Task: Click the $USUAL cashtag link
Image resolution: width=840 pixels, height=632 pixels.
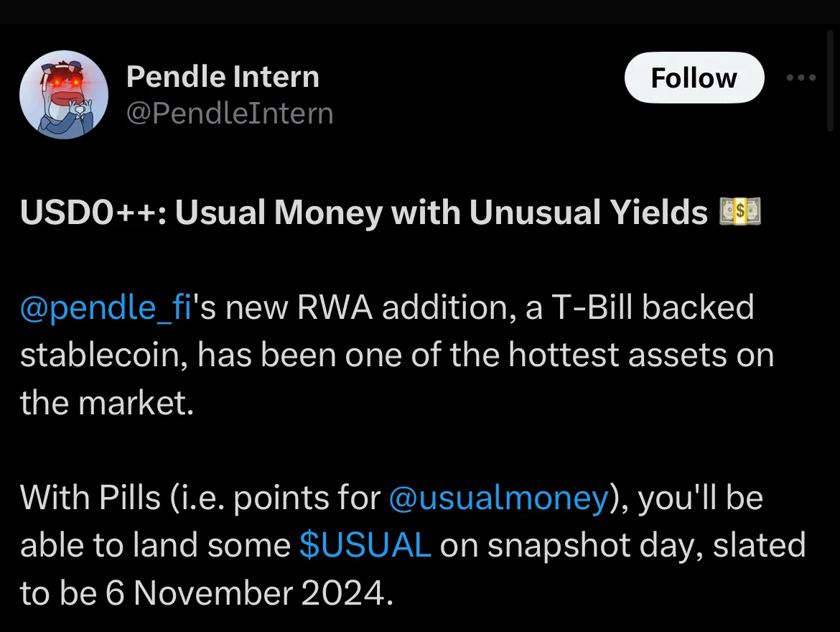Action: (365, 545)
